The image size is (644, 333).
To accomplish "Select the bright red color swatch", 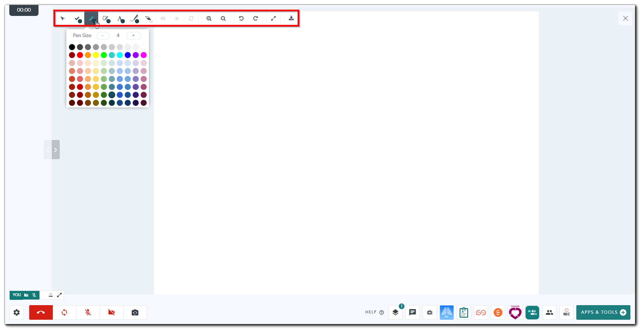I will click(x=80, y=55).
